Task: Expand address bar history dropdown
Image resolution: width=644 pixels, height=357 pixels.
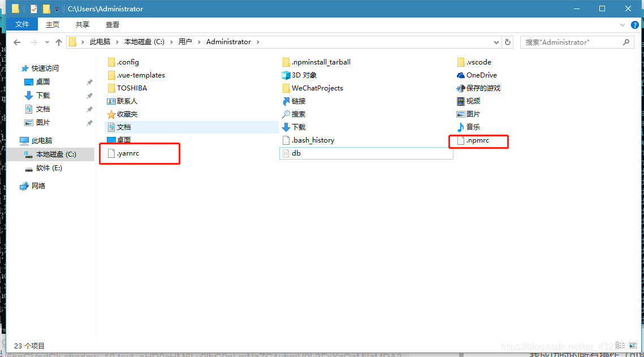Action: [x=496, y=42]
